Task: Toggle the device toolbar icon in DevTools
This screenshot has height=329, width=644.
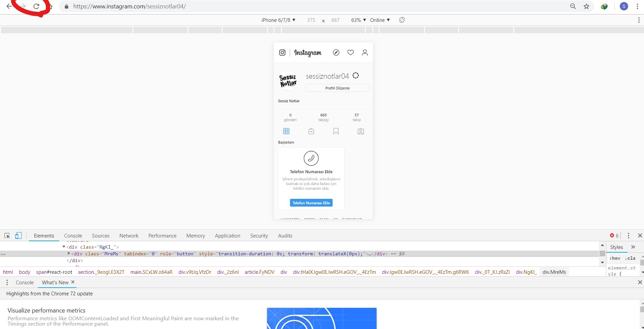Action: click(x=19, y=235)
